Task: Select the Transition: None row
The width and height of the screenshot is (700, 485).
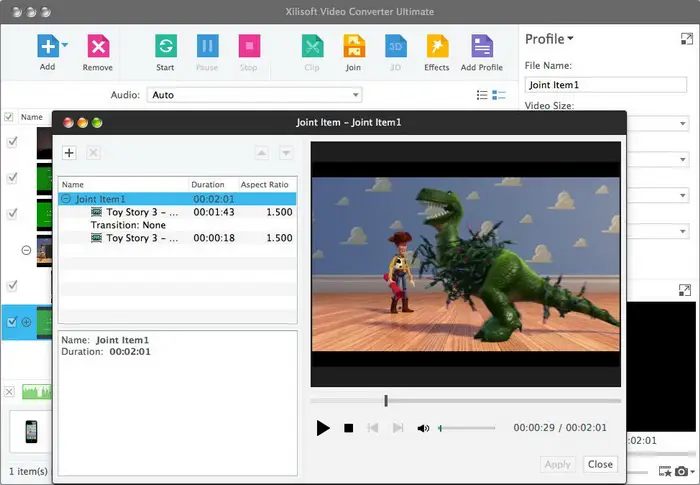Action: [x=177, y=225]
